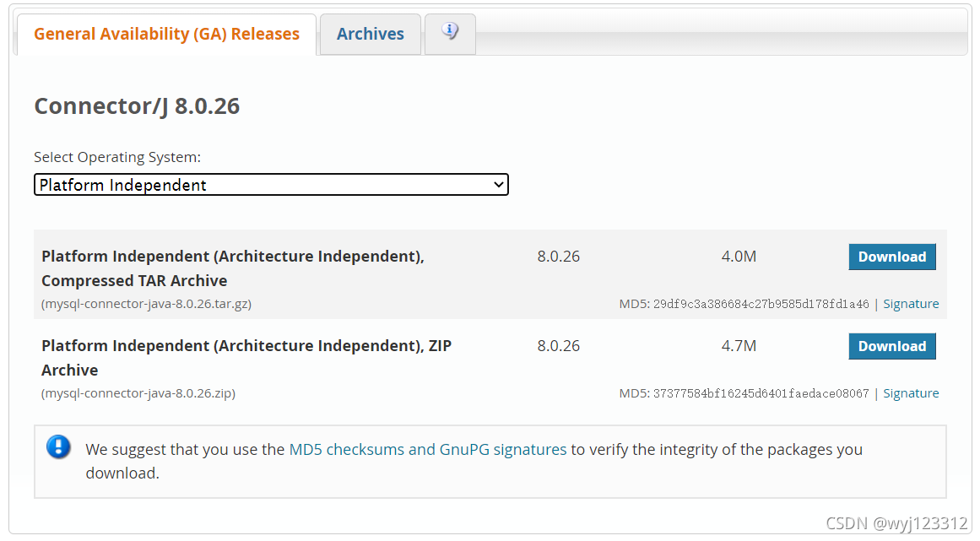Viewport: 980px width, 541px height.
Task: Click the 8.0.26 version in ZIP row
Action: pos(558,345)
